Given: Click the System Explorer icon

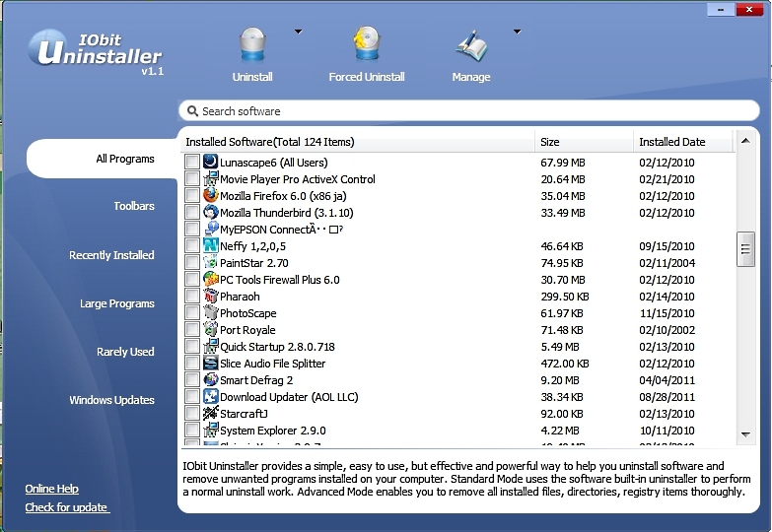Looking at the screenshot, I should coord(211,430).
